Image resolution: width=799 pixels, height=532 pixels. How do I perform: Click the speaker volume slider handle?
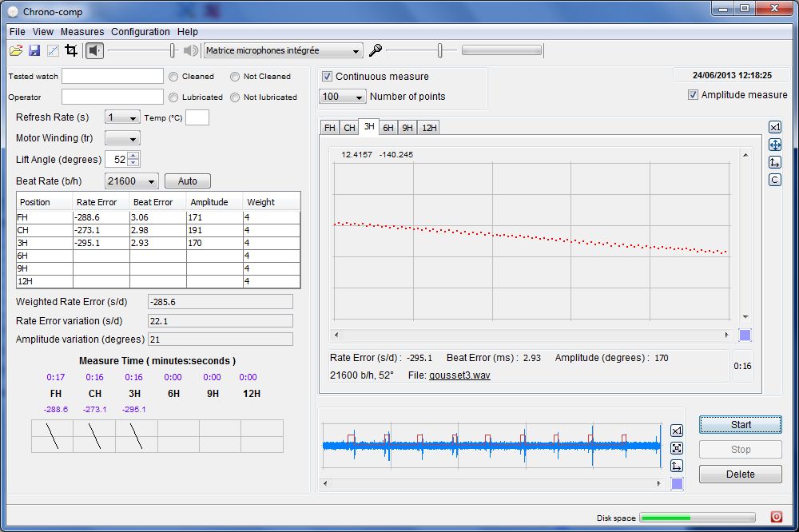click(x=172, y=50)
